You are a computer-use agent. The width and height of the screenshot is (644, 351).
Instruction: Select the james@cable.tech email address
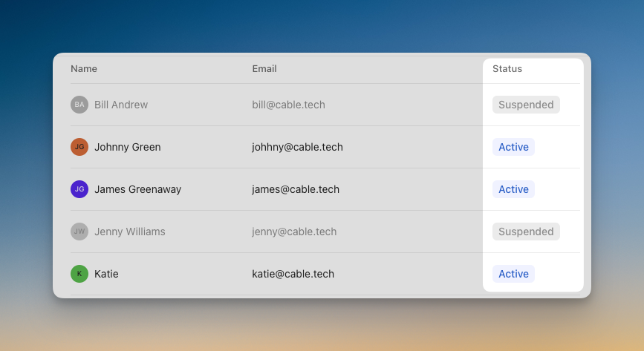(x=296, y=189)
